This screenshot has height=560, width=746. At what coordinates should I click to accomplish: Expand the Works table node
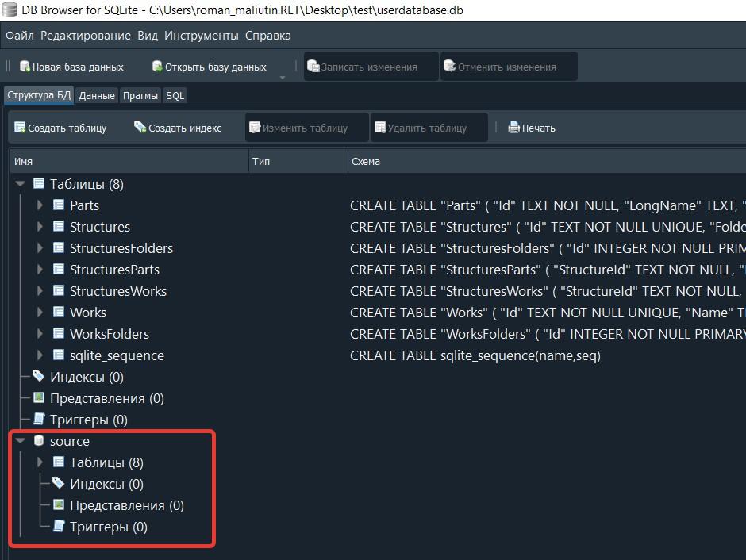[40, 312]
